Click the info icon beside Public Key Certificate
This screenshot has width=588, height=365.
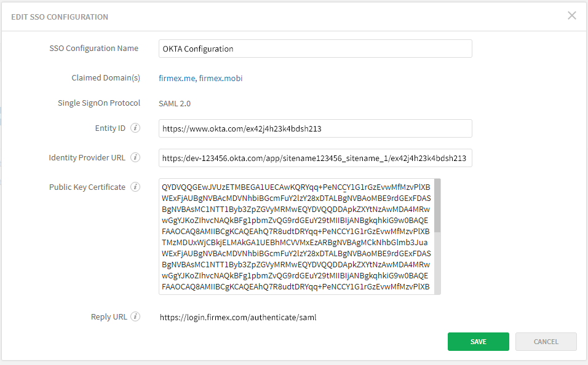[135, 187]
